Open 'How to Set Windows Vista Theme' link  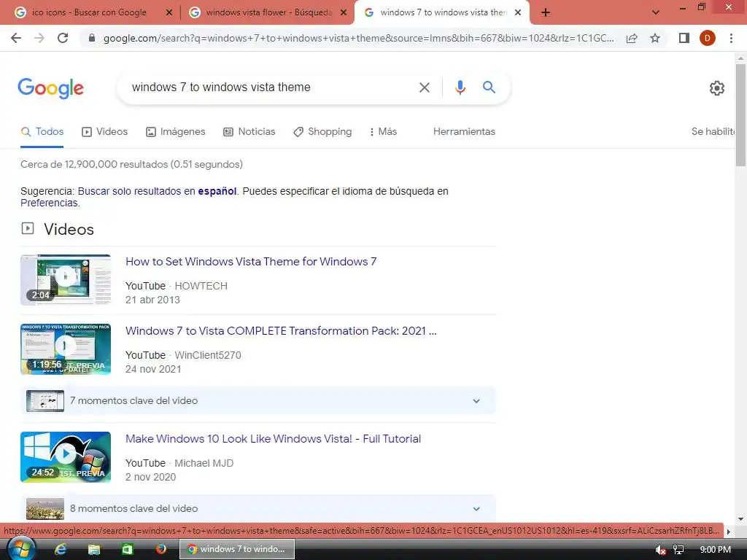tap(251, 262)
